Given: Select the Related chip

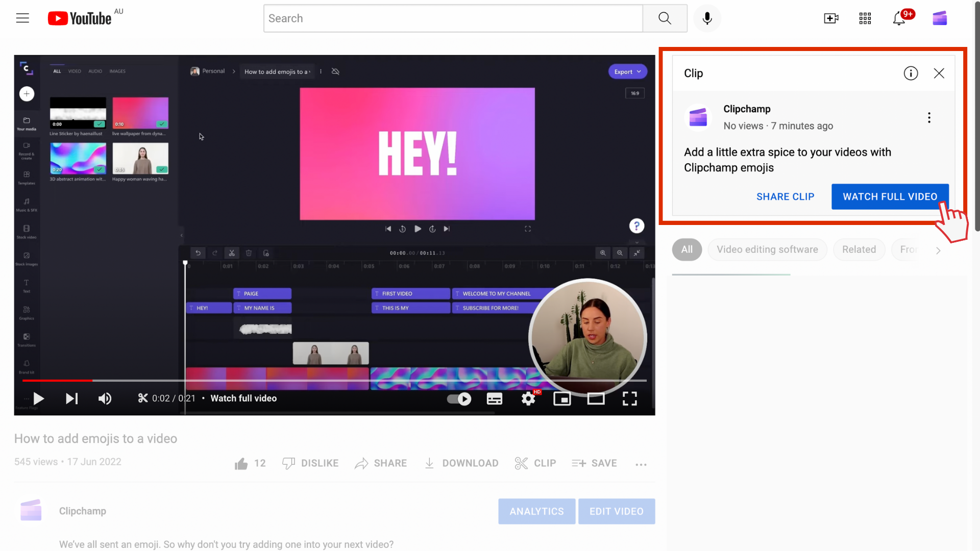Looking at the screenshot, I should tap(859, 249).
